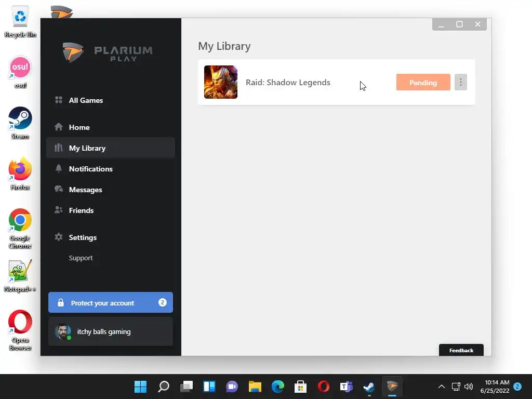Open the taskbar notification center badge showing 2
This screenshot has height=399, width=532.
point(517,387)
